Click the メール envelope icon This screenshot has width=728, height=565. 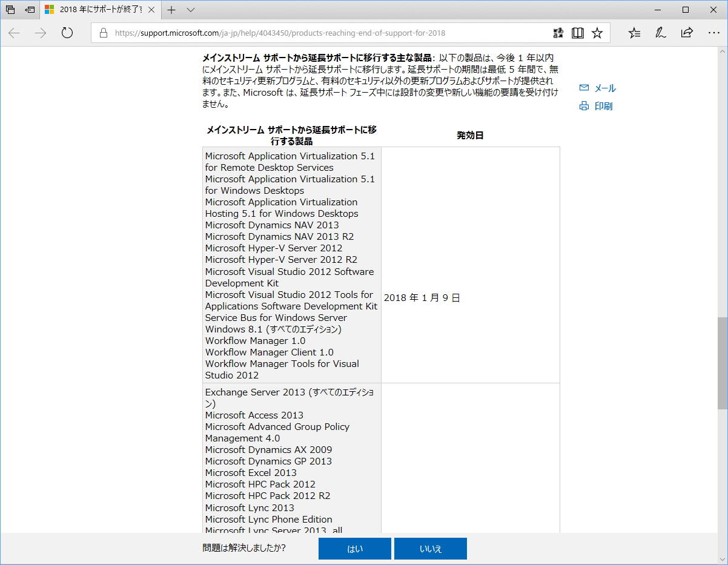pos(583,87)
